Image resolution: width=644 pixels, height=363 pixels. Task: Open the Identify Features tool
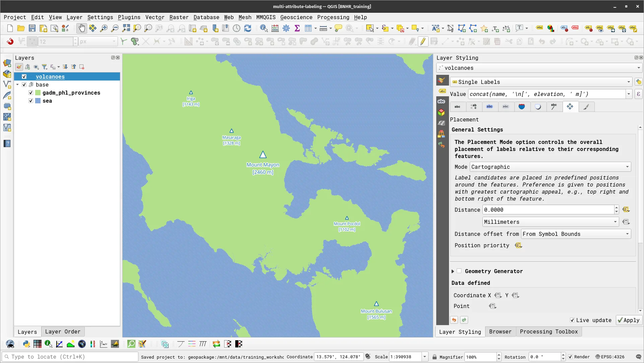point(264,29)
